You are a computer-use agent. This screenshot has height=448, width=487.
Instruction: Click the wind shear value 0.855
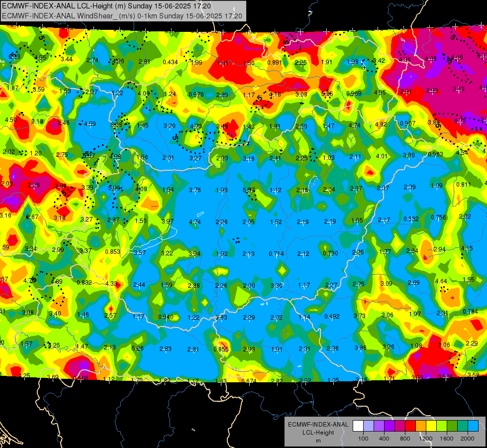click(221, 349)
